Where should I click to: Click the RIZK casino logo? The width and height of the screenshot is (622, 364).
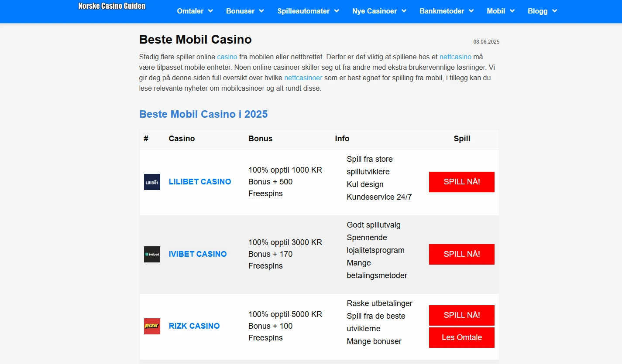(152, 326)
